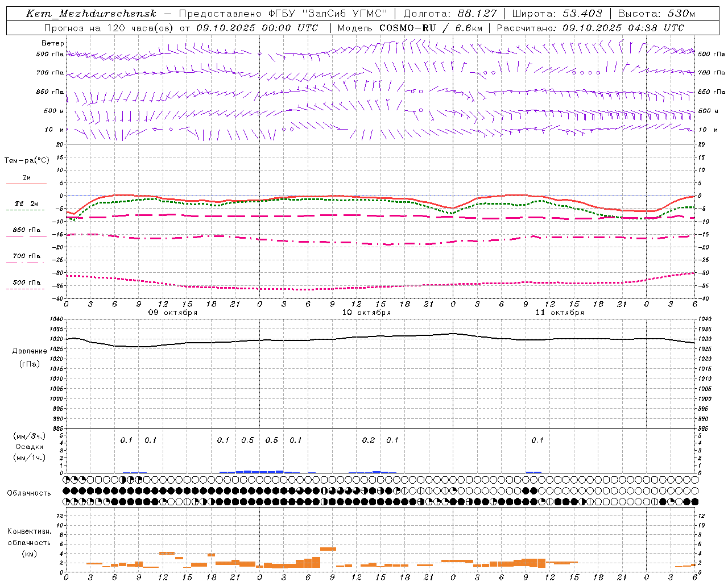728x582 pixels.
Task: Select the station title Kem_Mezhdurechensk
Action: click(91, 14)
